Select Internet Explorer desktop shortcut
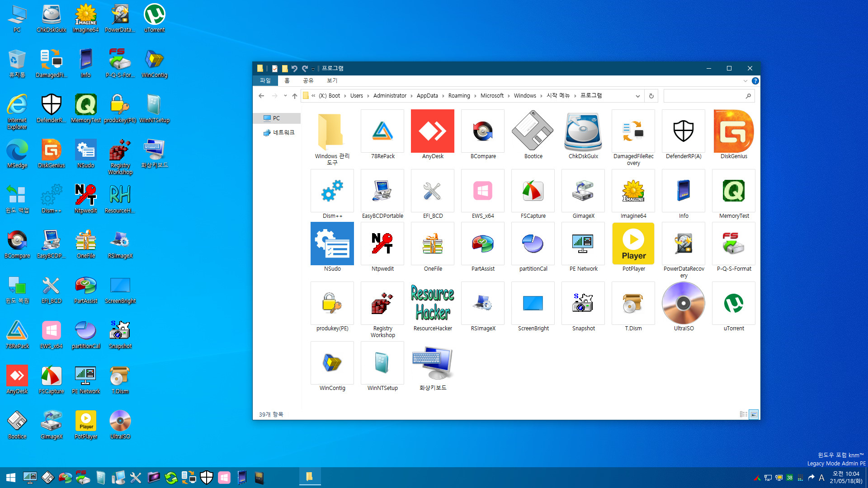The image size is (868, 488). [x=17, y=112]
